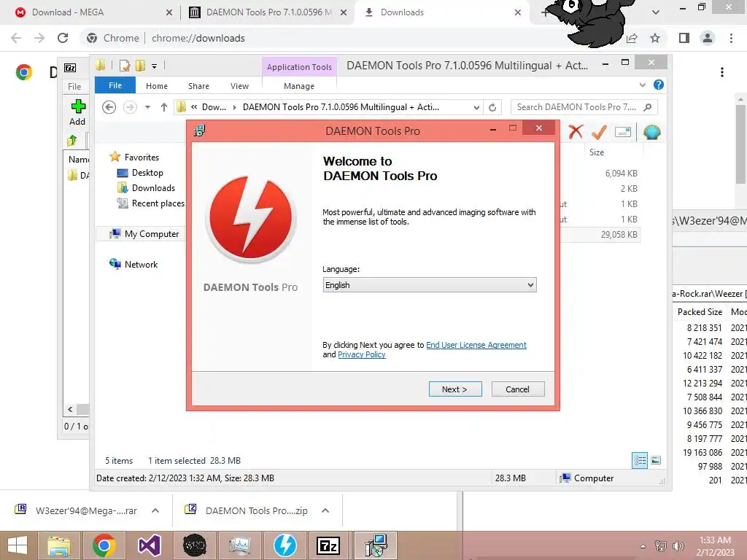Open Explorer help question mark icon
This screenshot has height=560, width=747.
pos(659,85)
